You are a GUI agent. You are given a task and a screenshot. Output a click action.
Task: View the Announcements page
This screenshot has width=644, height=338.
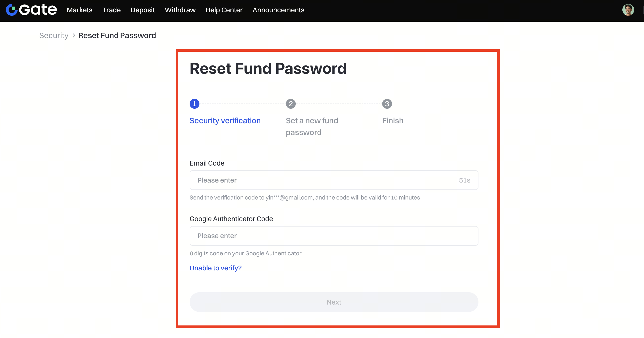278,10
